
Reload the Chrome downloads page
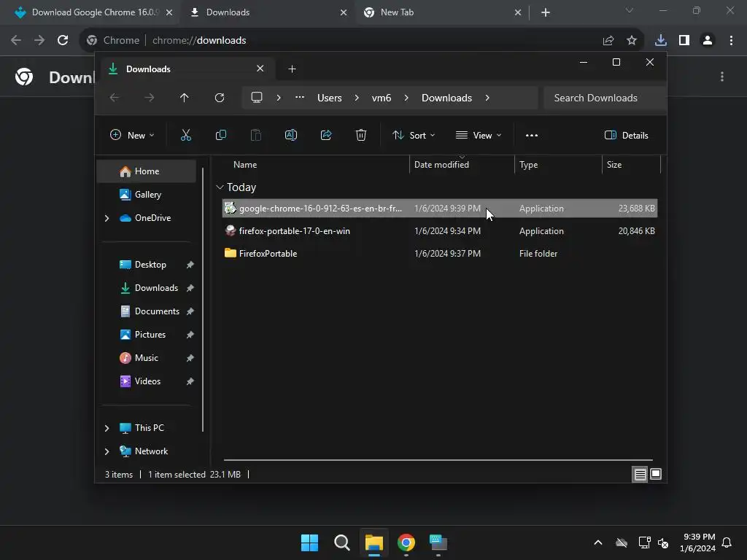click(x=63, y=40)
